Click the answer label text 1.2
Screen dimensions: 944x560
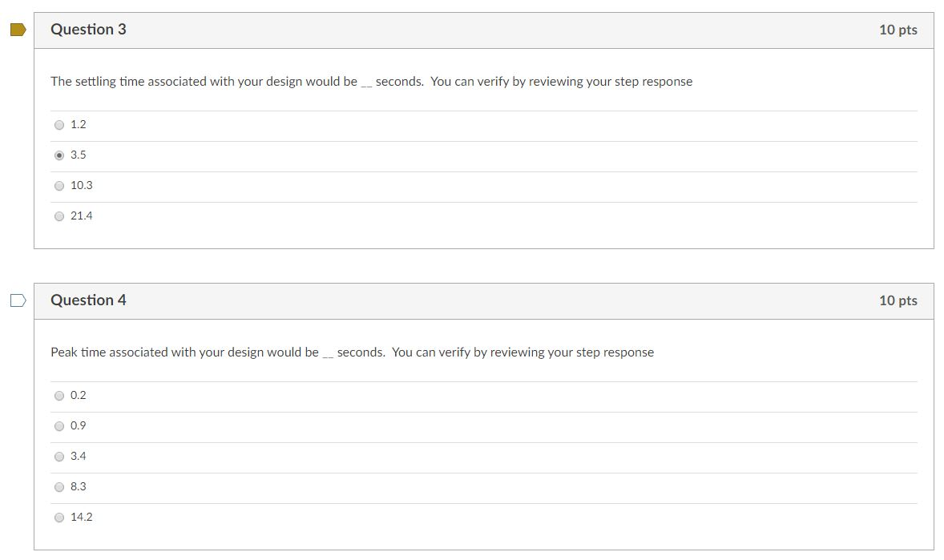click(x=79, y=124)
